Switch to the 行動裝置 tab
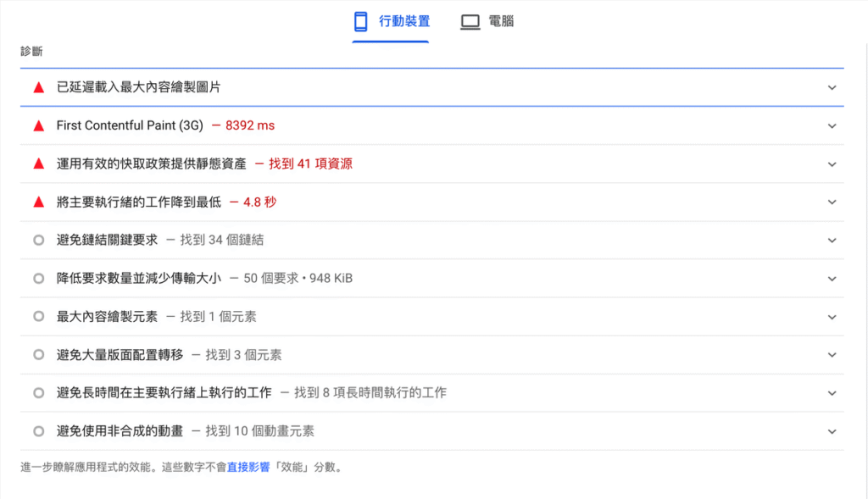This screenshot has height=499, width=868. click(391, 21)
